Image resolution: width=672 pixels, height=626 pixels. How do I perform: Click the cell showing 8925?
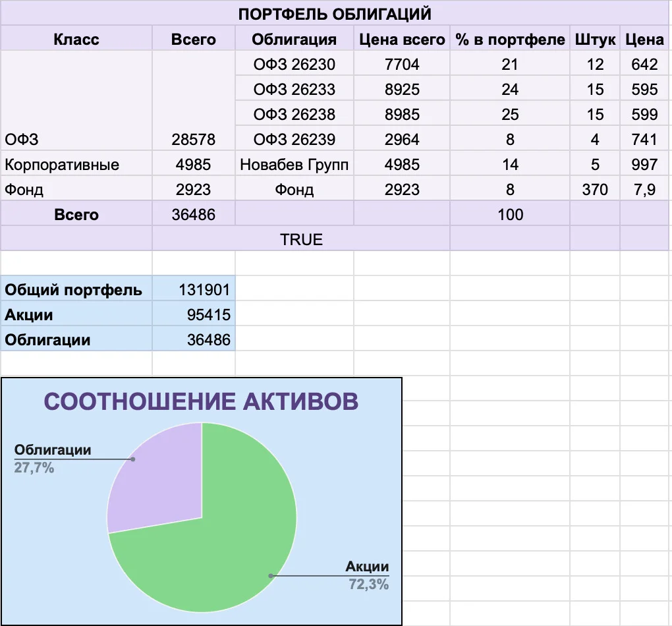(402, 89)
